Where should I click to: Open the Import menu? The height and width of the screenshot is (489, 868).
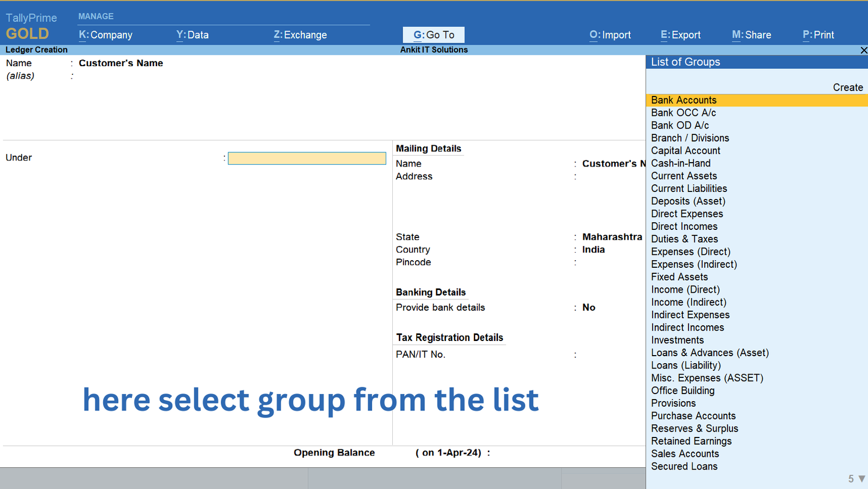pyautogui.click(x=610, y=35)
